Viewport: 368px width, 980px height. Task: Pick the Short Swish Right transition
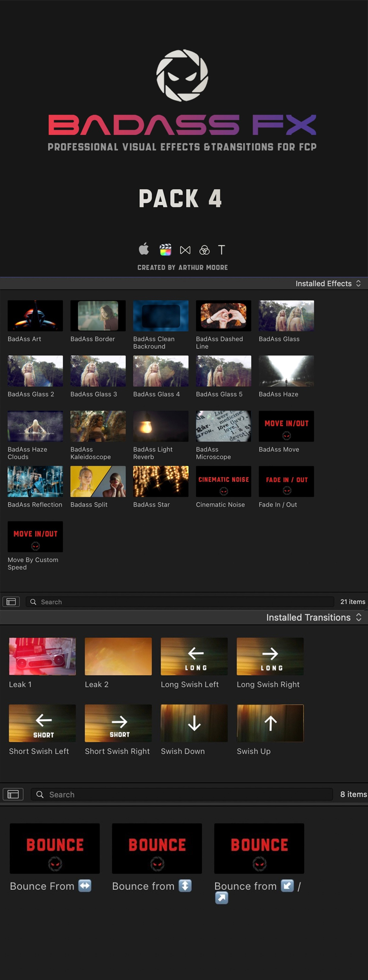118,723
